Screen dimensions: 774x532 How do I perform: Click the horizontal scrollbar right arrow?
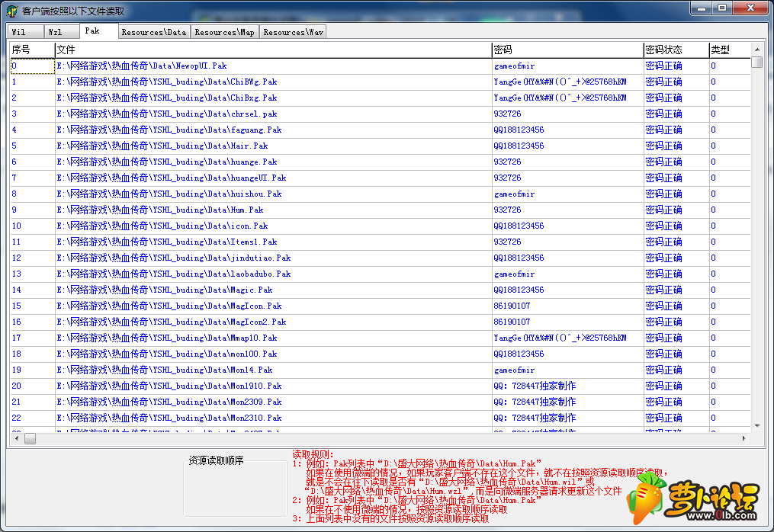click(x=744, y=438)
